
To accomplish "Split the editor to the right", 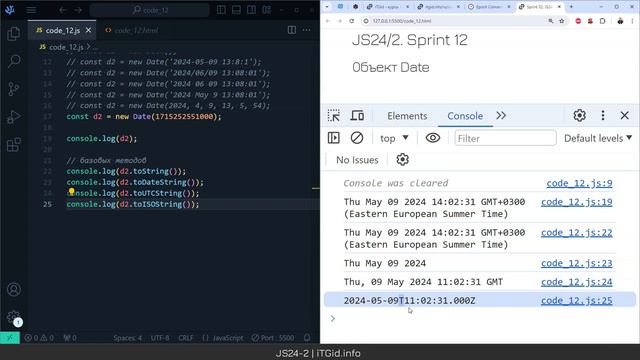I will [291, 30].
